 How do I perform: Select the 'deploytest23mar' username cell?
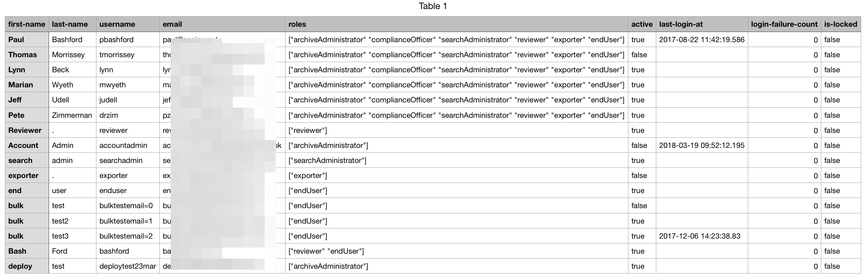pos(127,266)
